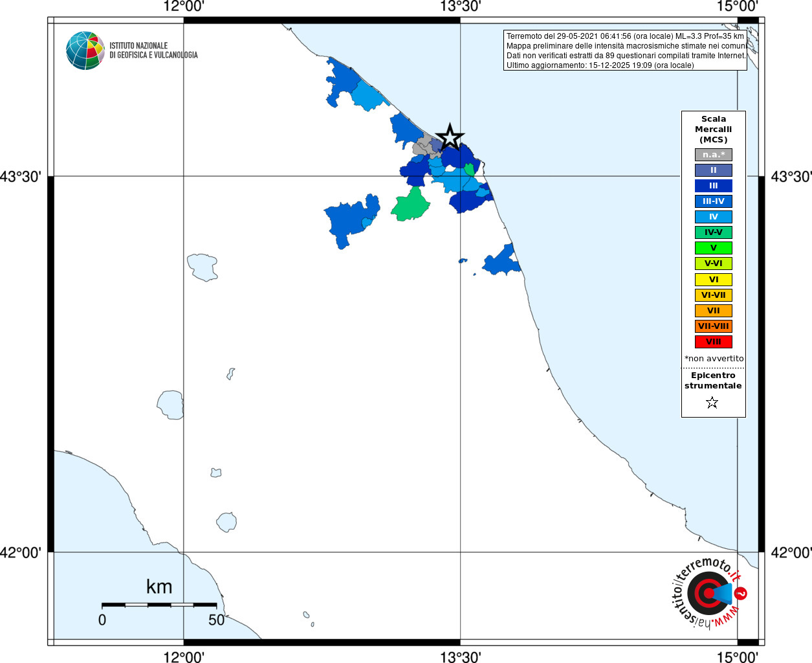The width and height of the screenshot is (812, 663).
Task: Select the n.a.* legend swatch
Action: point(714,155)
